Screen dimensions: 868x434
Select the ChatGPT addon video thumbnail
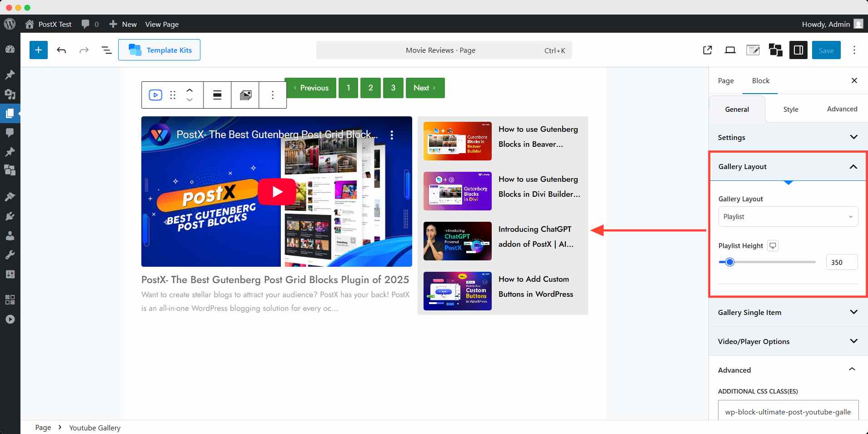point(457,241)
